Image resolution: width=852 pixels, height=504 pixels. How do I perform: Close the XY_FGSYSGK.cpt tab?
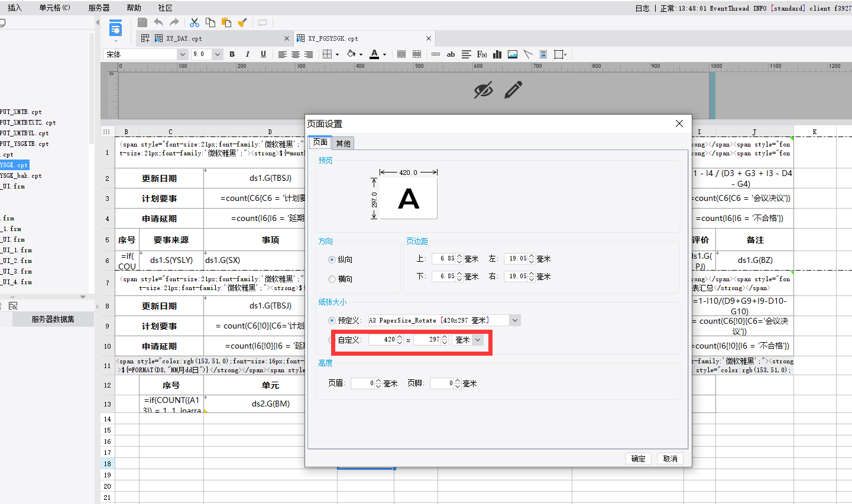click(429, 38)
